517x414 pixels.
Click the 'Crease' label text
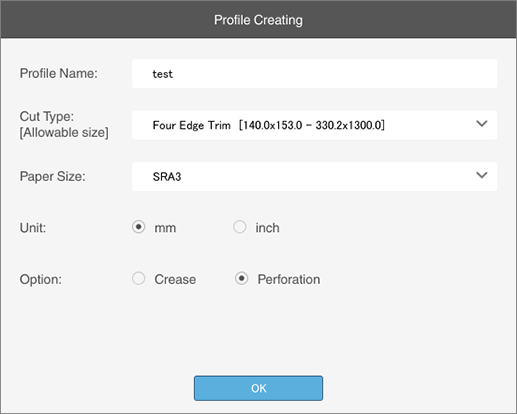coord(175,279)
